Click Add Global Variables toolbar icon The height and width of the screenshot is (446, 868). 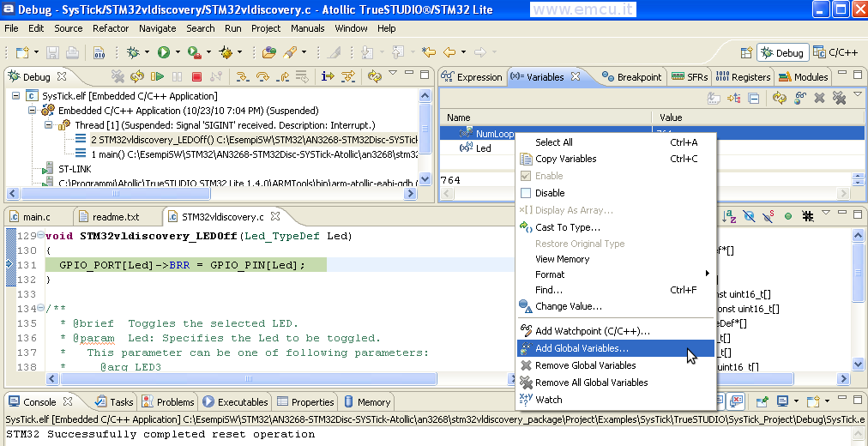(799, 99)
